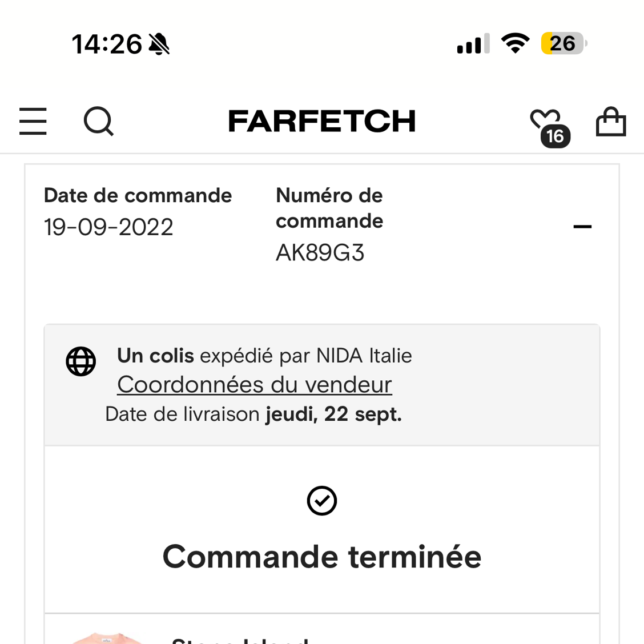Screen dimensions: 644x644
Task: Tap the muted bell status icon
Action: tap(159, 44)
